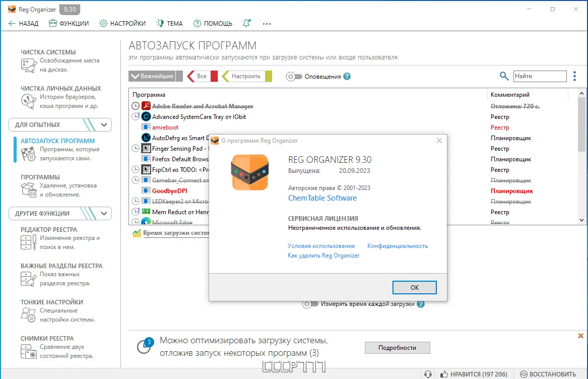The width and height of the screenshot is (588, 379).
Task: Collapse ДЛЯ ОПЫТНЫХ group
Action: coord(60,124)
